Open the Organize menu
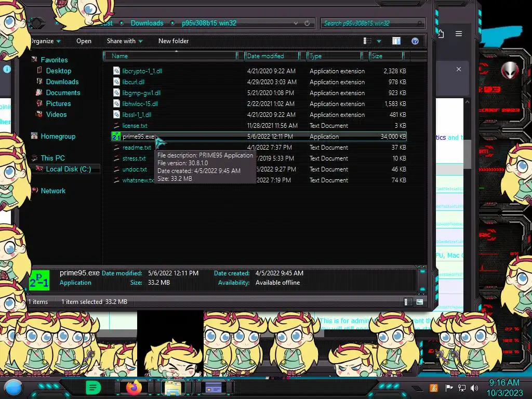The height and width of the screenshot is (399, 532). [x=45, y=41]
